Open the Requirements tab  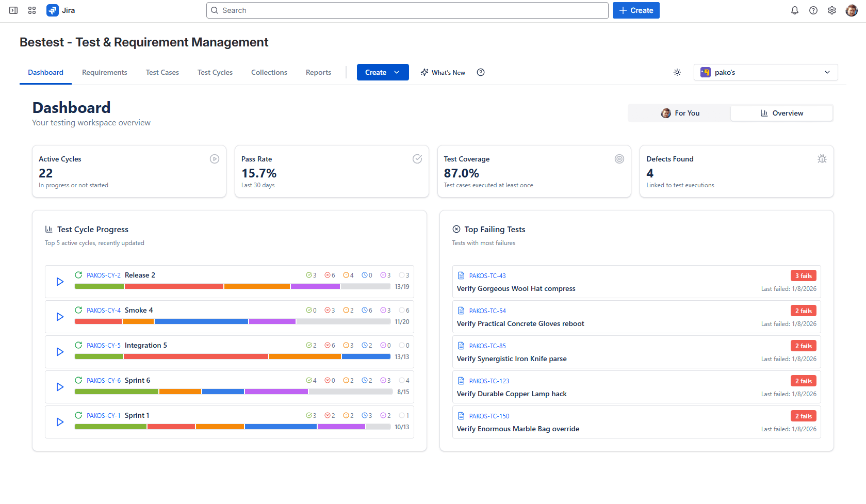(105, 72)
